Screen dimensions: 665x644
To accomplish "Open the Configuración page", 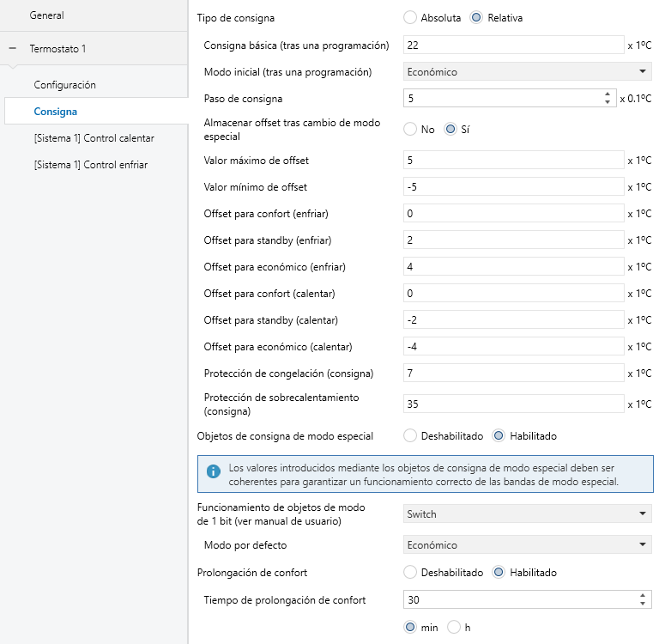I will pyautogui.click(x=96, y=85).
